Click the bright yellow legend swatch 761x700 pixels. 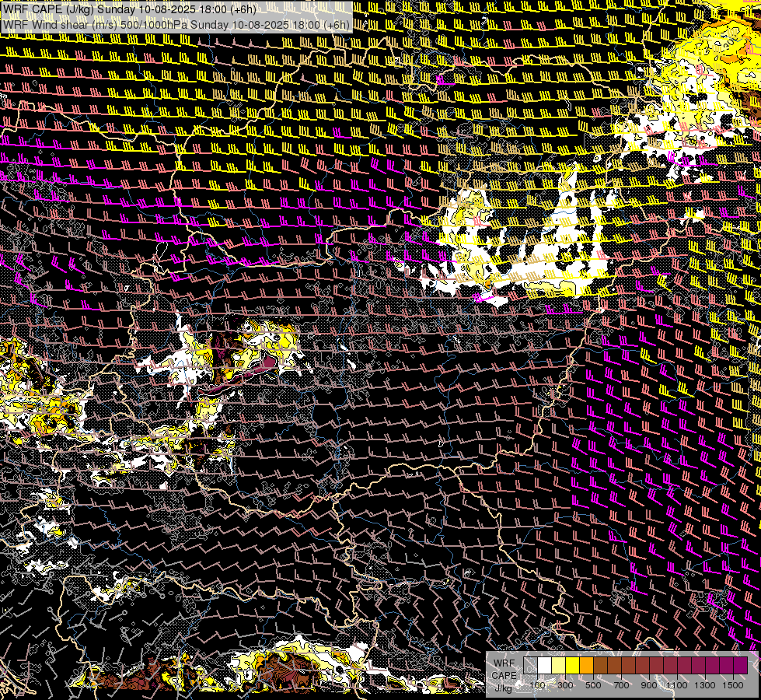pyautogui.click(x=573, y=665)
